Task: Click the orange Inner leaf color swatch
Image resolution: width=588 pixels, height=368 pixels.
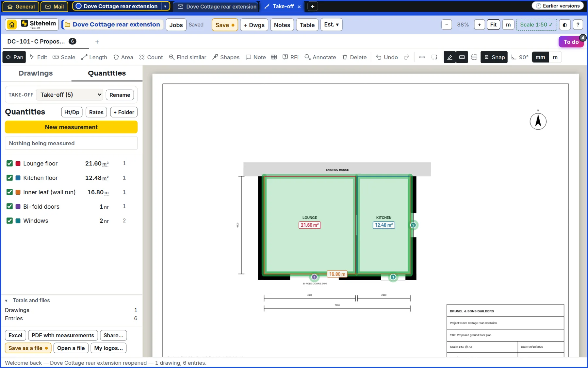Action: 18,192
